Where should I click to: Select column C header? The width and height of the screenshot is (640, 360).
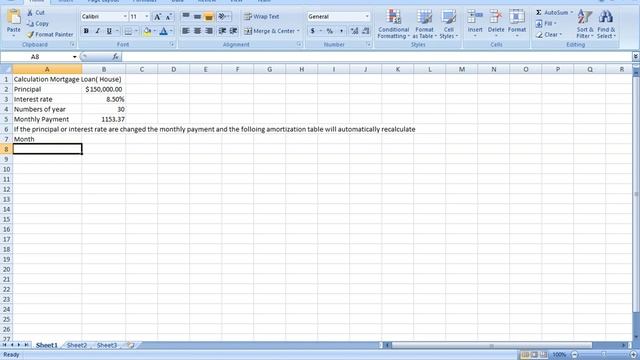click(x=142, y=69)
